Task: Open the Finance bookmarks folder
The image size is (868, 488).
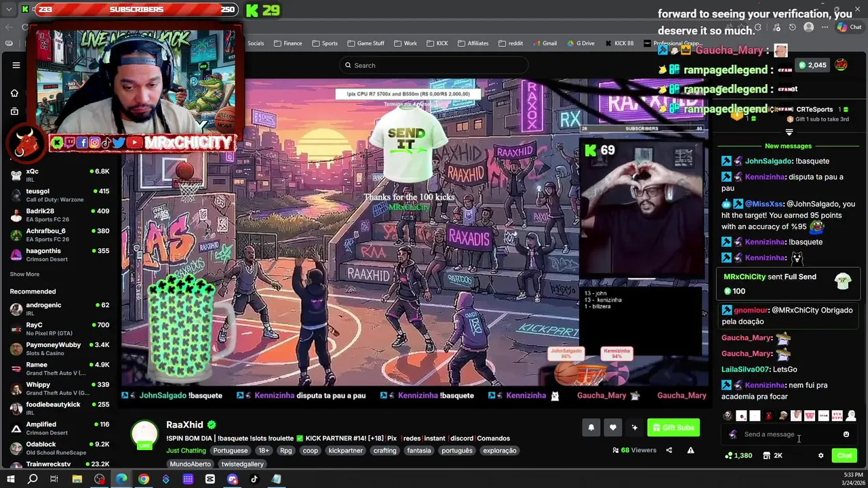Action: [x=288, y=43]
